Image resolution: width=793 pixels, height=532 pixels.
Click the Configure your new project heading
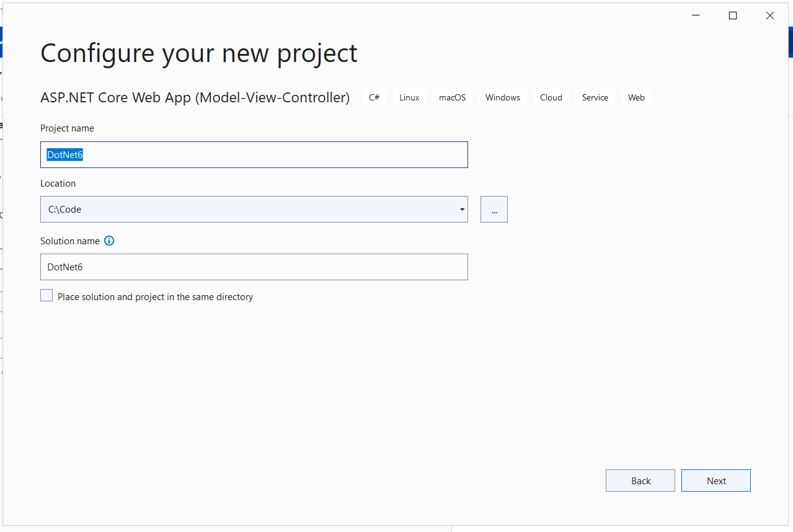[199, 53]
